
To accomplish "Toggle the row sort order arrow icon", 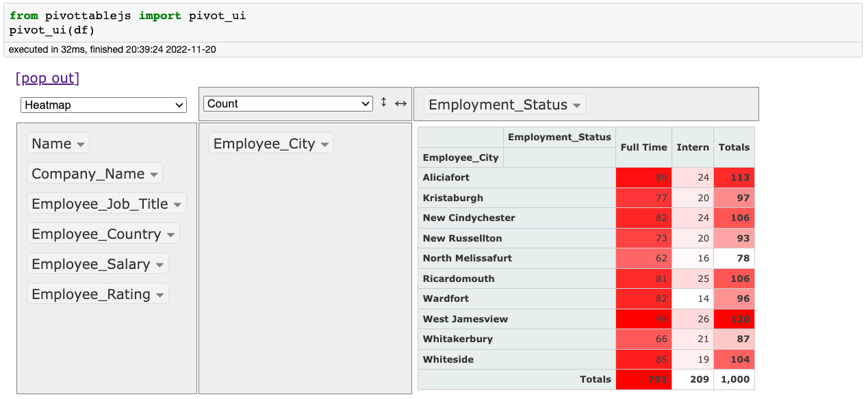I will (383, 103).
